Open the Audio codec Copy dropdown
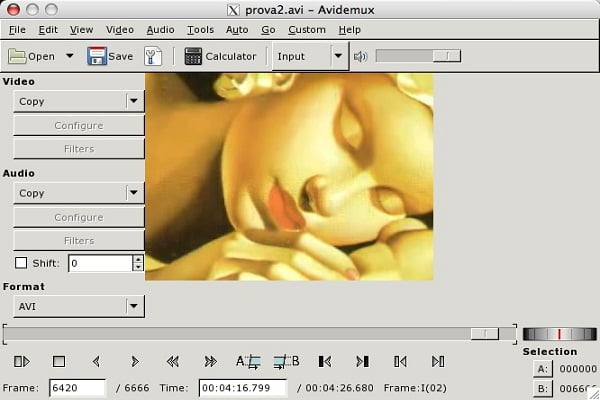The image size is (600, 400). pyautogui.click(x=79, y=193)
